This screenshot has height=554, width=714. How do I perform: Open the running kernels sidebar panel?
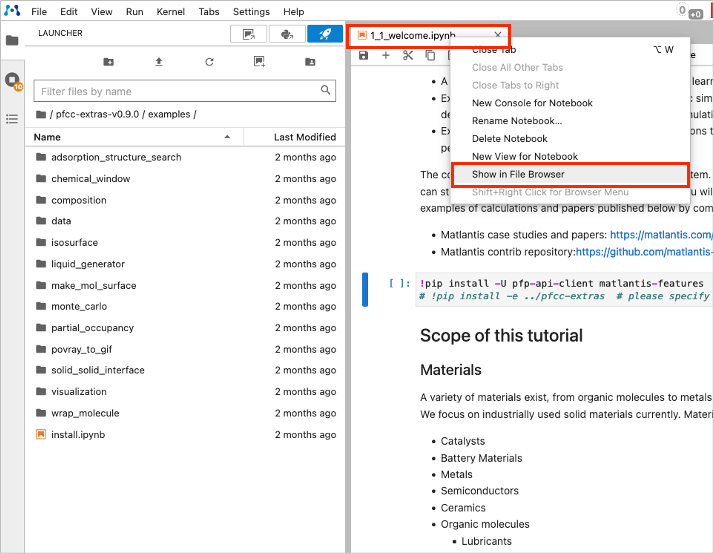12,80
